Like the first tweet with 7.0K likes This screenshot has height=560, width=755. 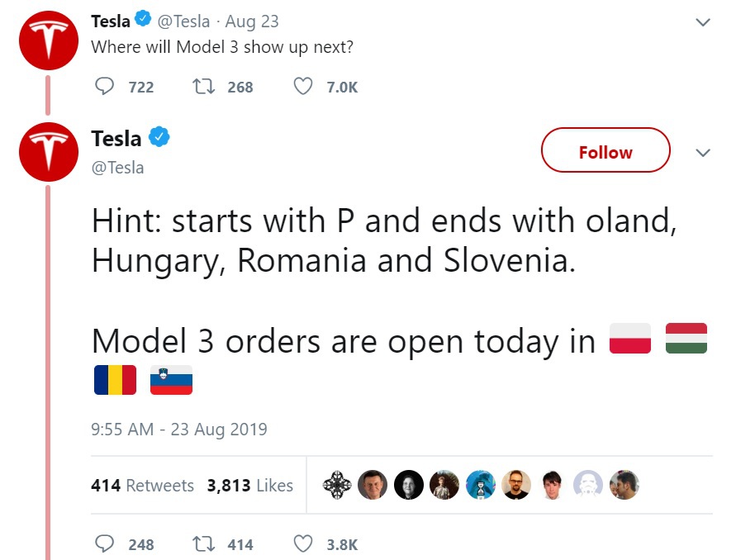tap(303, 87)
